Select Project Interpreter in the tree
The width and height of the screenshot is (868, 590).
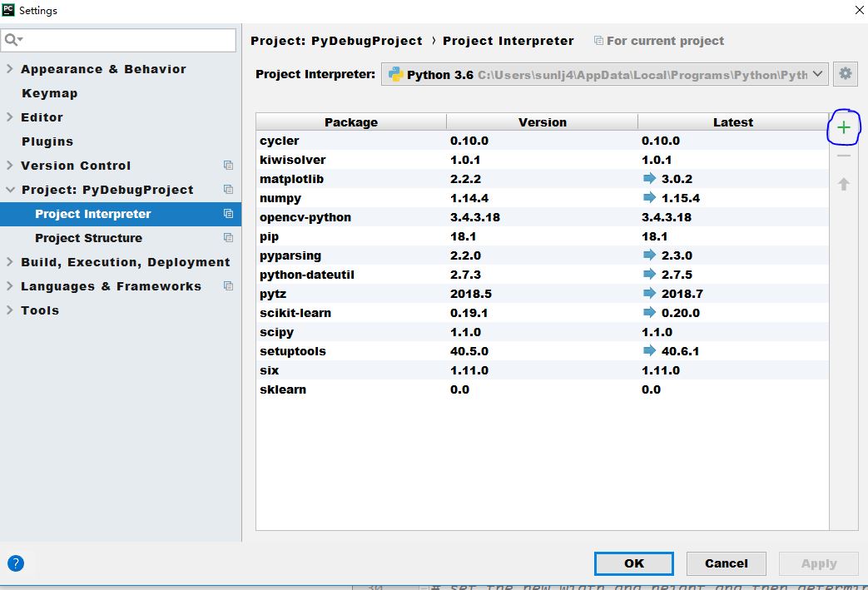click(x=121, y=214)
